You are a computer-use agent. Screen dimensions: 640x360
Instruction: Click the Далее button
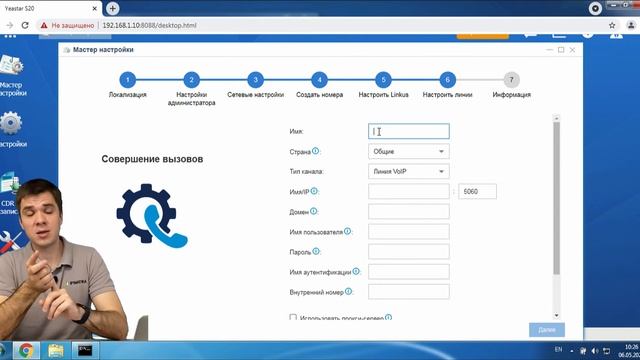547,330
